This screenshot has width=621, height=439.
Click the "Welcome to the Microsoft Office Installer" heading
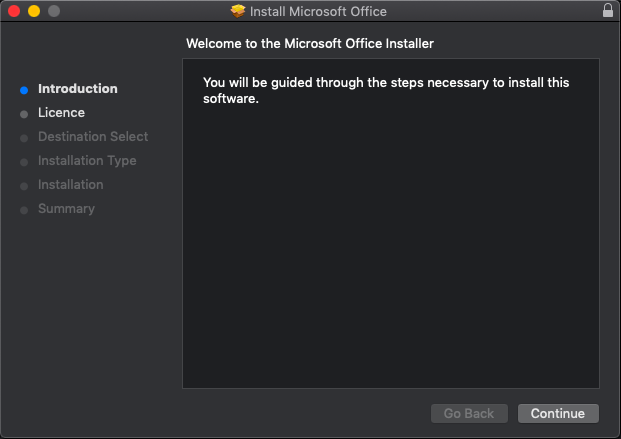[x=310, y=44]
